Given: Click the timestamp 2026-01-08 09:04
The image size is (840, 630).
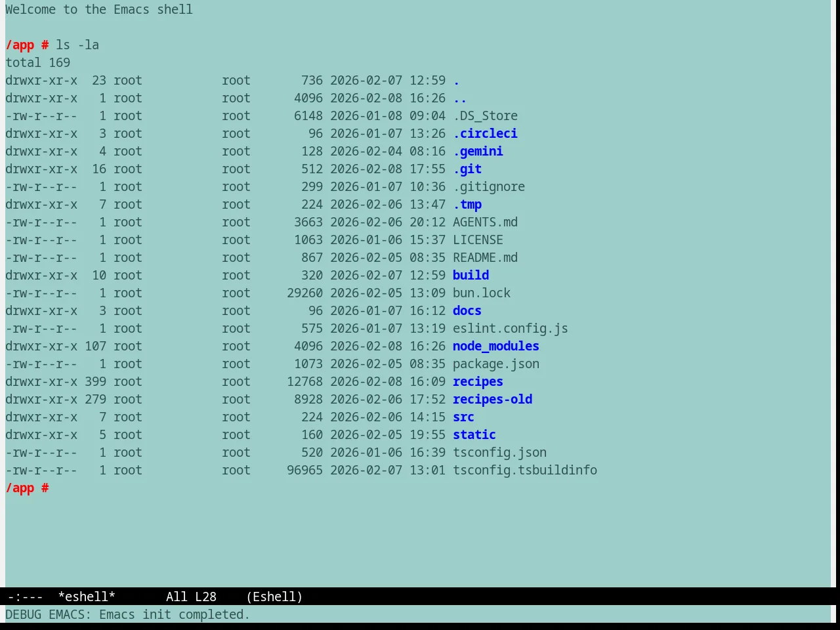Looking at the screenshot, I should pyautogui.click(x=388, y=116).
